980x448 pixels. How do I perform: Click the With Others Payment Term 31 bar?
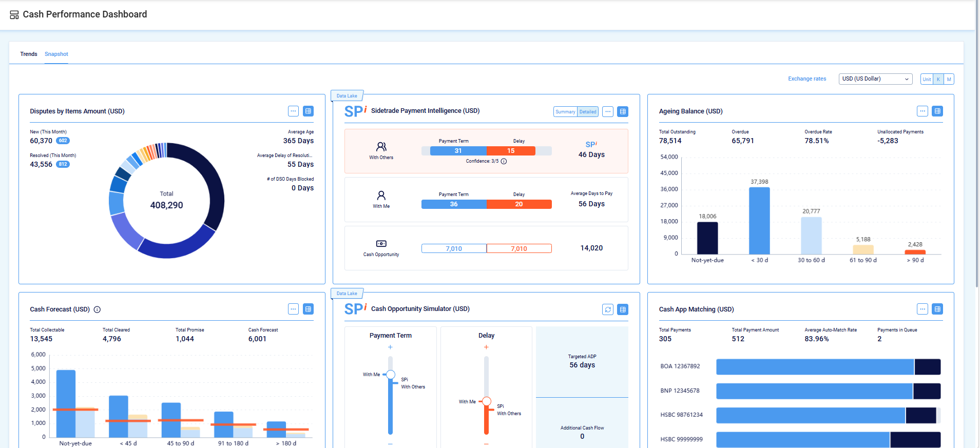pos(458,151)
